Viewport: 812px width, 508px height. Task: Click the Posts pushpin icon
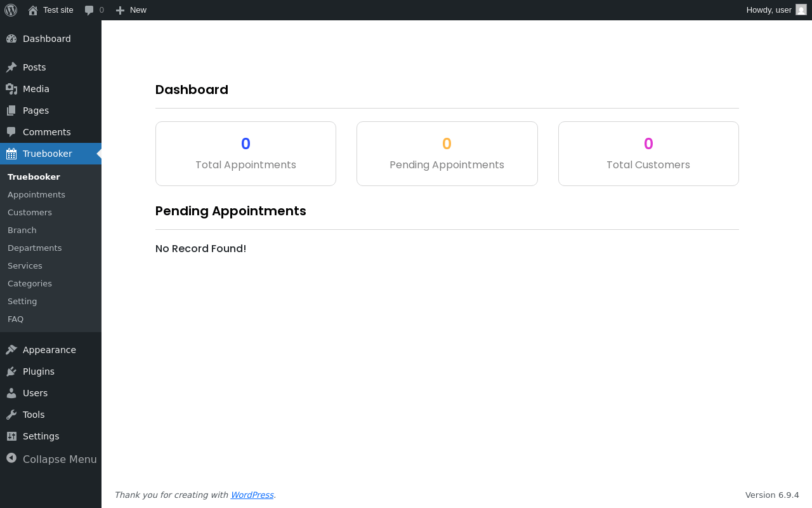11,67
